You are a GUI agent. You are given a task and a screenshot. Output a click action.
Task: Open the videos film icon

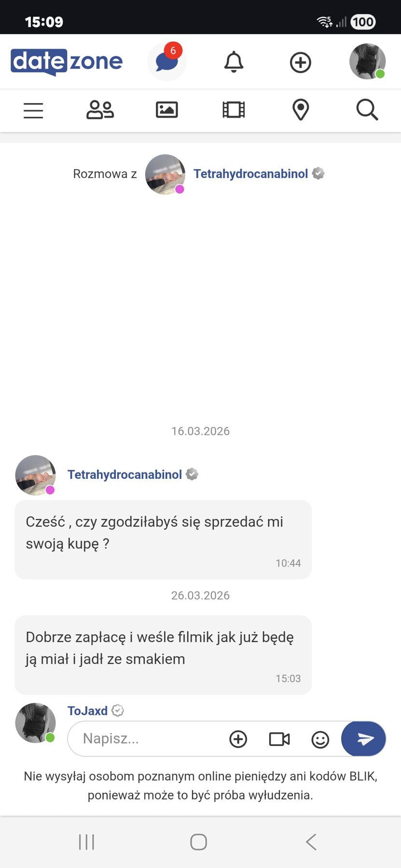coord(234,110)
